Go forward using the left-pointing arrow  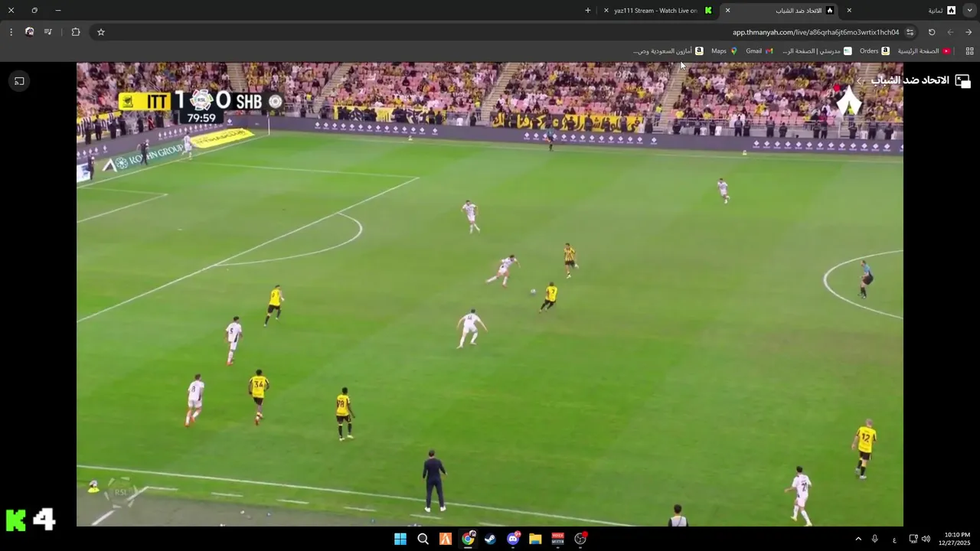pyautogui.click(x=950, y=32)
